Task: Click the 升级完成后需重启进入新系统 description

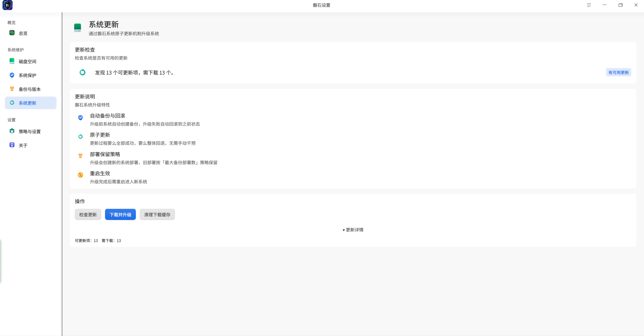Action: [118, 182]
